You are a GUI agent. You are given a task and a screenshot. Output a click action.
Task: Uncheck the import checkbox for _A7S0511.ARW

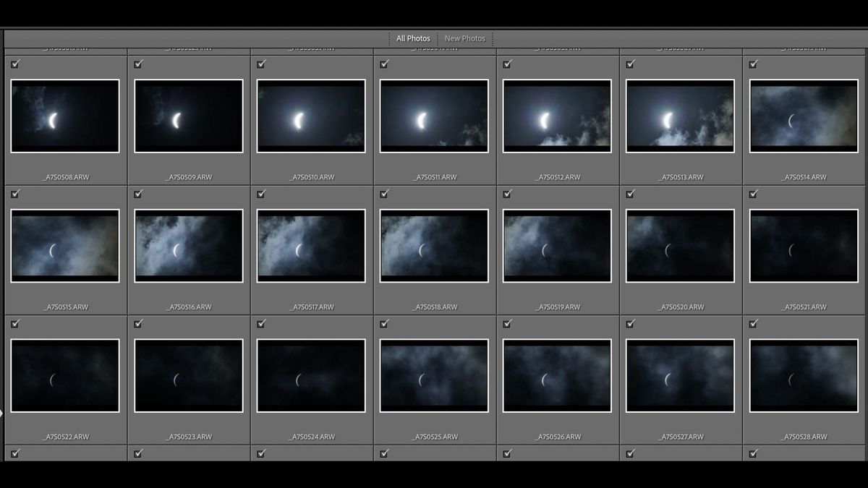pyautogui.click(x=384, y=64)
